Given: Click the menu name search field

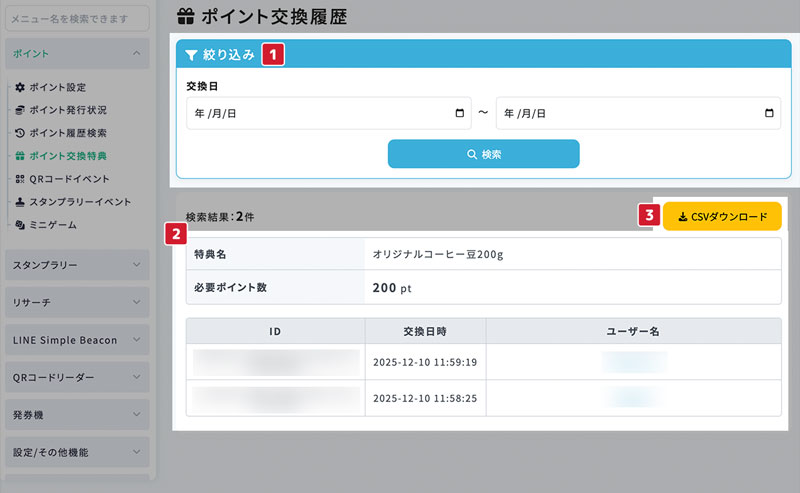Looking at the screenshot, I should 77,17.
